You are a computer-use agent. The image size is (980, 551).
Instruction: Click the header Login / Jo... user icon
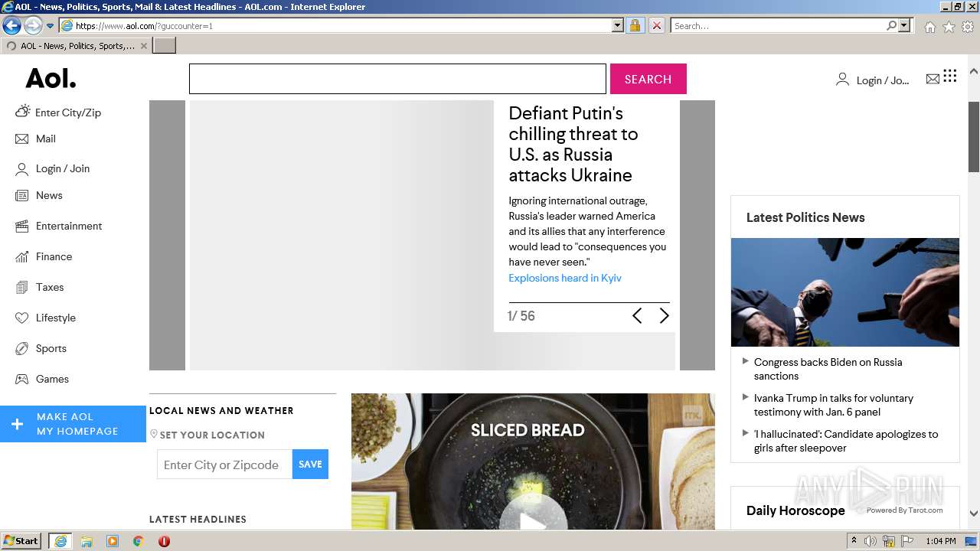point(842,79)
